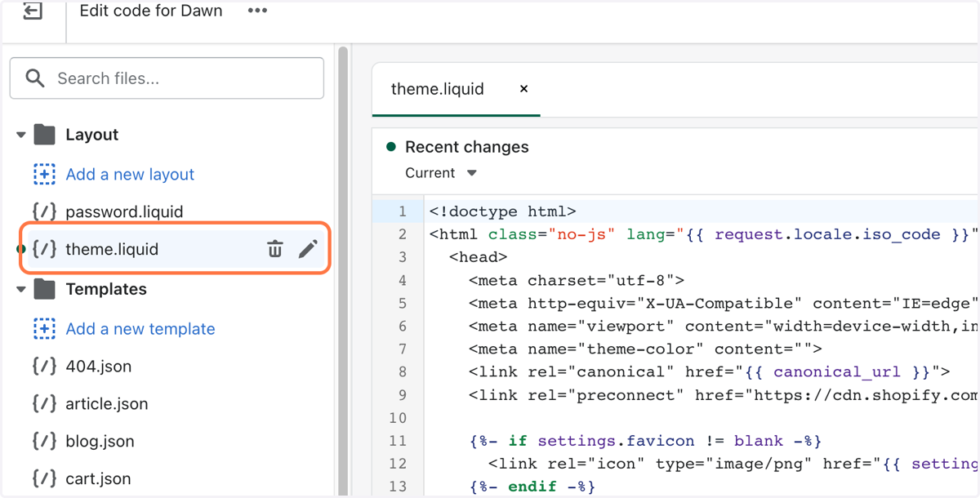Screen dimensions: 980x498
Task: Open the three-dot more actions menu
Action: (x=257, y=11)
